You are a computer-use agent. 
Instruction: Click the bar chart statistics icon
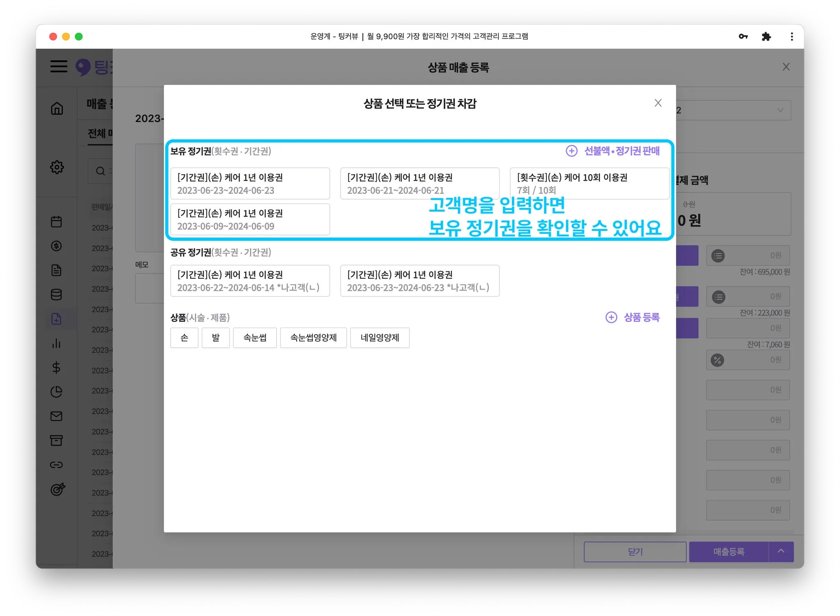tap(56, 343)
